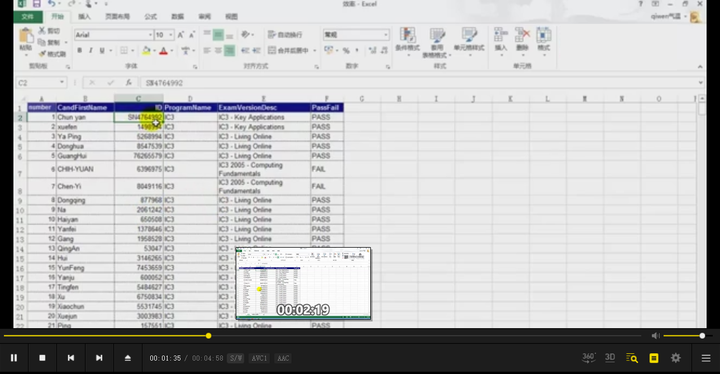Pause the video playback
720x374 pixels.
click(x=14, y=357)
